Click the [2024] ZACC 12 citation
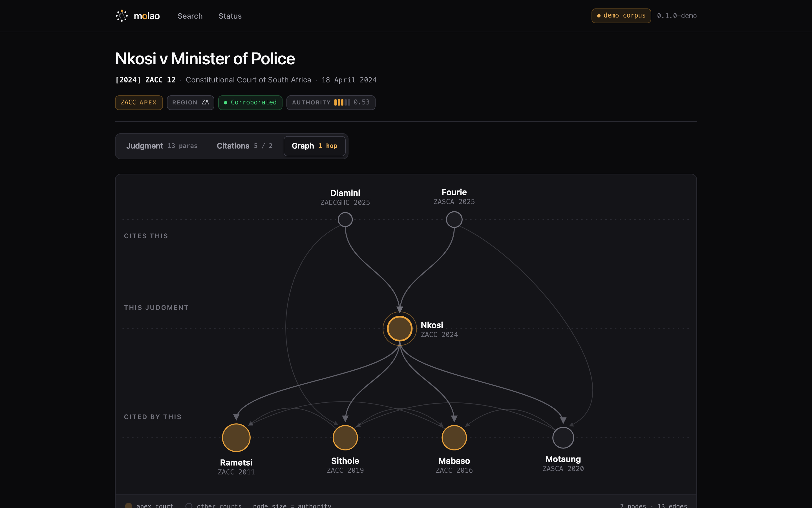 coord(145,80)
